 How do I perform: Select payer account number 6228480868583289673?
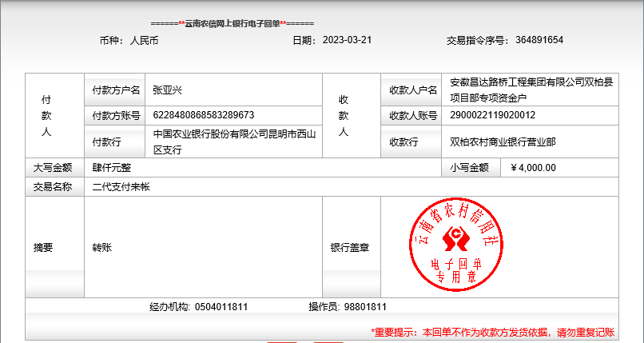click(204, 115)
